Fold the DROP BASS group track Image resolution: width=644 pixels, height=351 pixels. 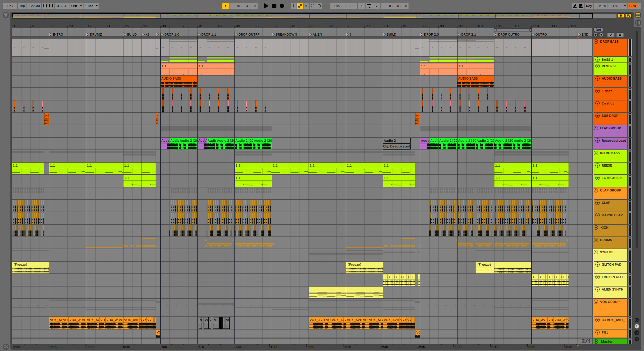pyautogui.click(x=596, y=42)
